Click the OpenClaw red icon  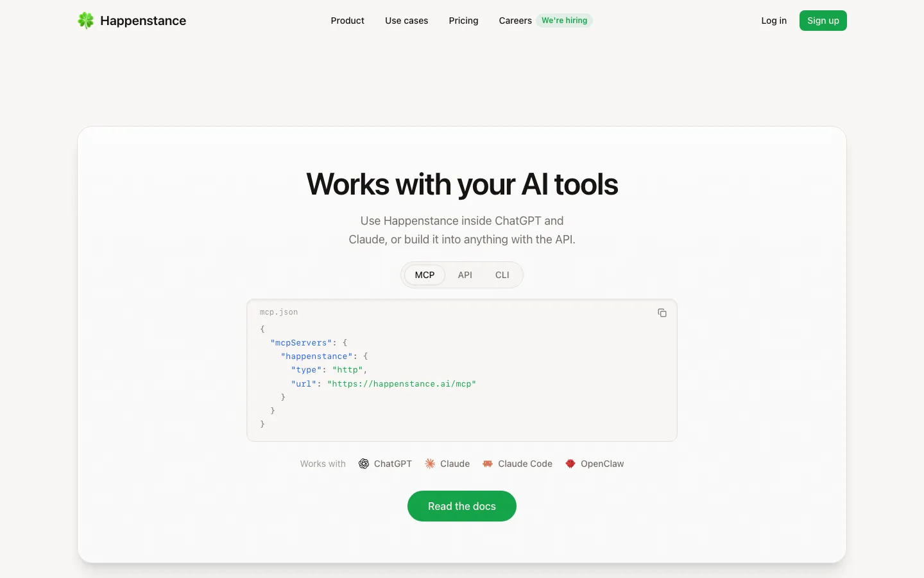tap(570, 464)
